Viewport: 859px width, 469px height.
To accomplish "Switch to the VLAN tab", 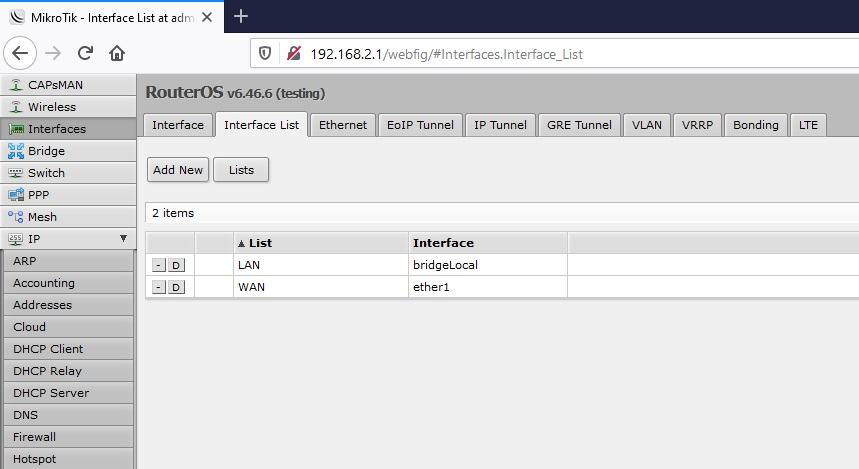I will tap(647, 125).
